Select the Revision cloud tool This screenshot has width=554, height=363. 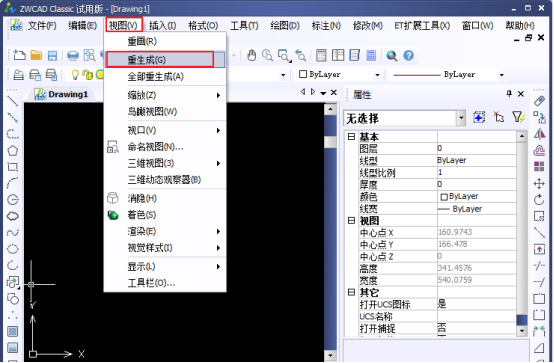(x=13, y=216)
